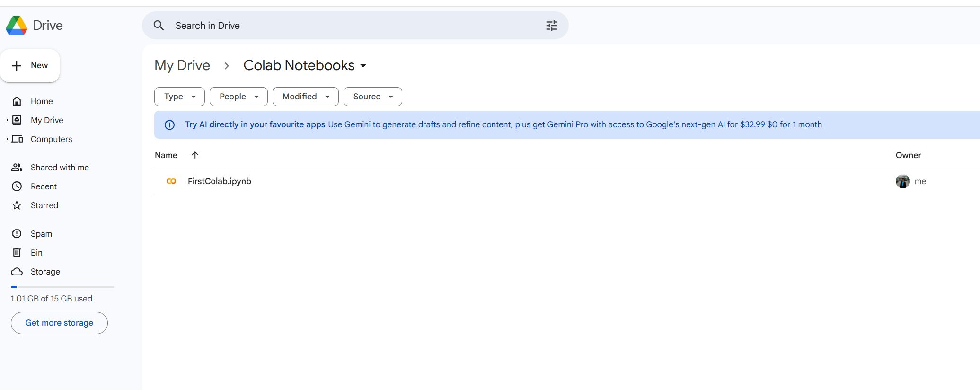Image resolution: width=980 pixels, height=390 pixels.
Task: Expand the My Drive tree arrow
Action: [7, 120]
